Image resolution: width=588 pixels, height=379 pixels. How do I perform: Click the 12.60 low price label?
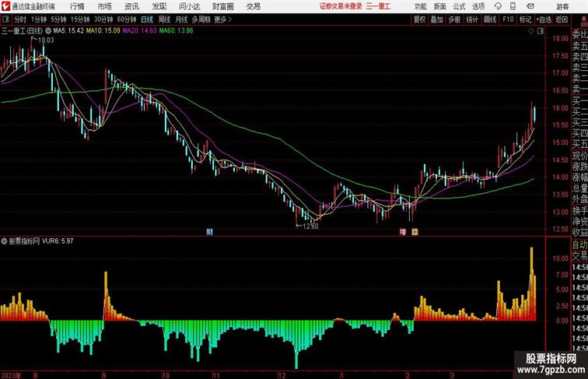[x=310, y=226]
